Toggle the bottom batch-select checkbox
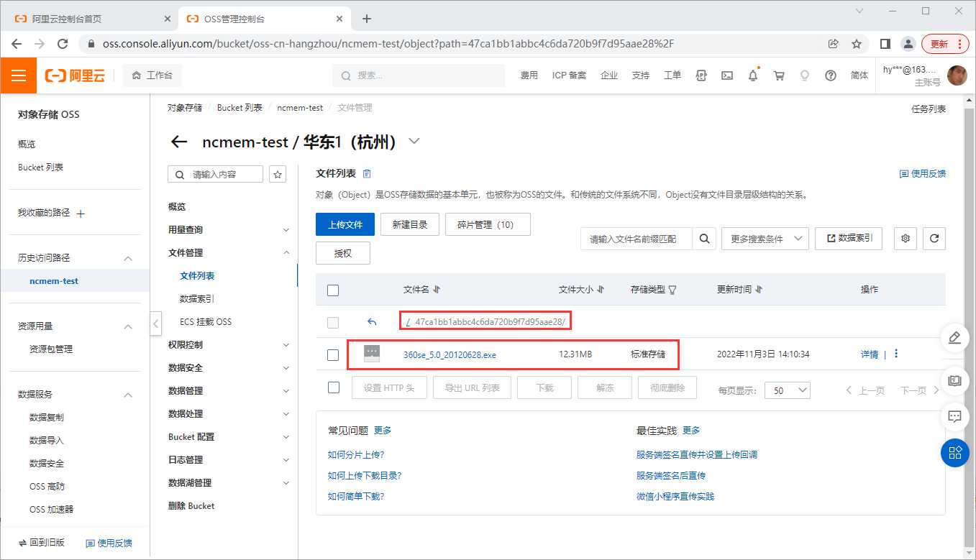 point(333,387)
